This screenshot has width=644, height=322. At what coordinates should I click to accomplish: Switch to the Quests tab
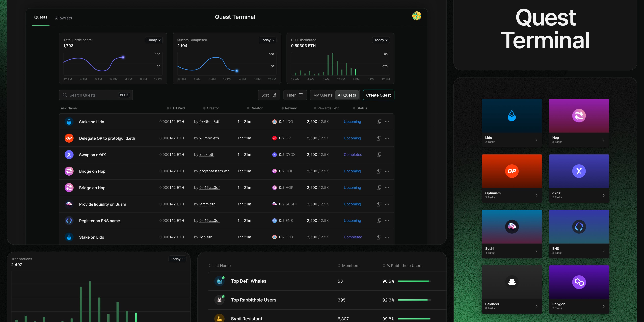41,17
